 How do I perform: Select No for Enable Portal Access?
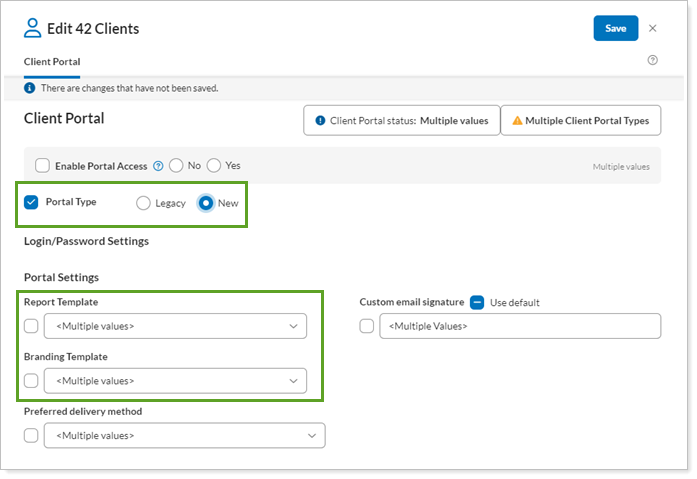[176, 166]
